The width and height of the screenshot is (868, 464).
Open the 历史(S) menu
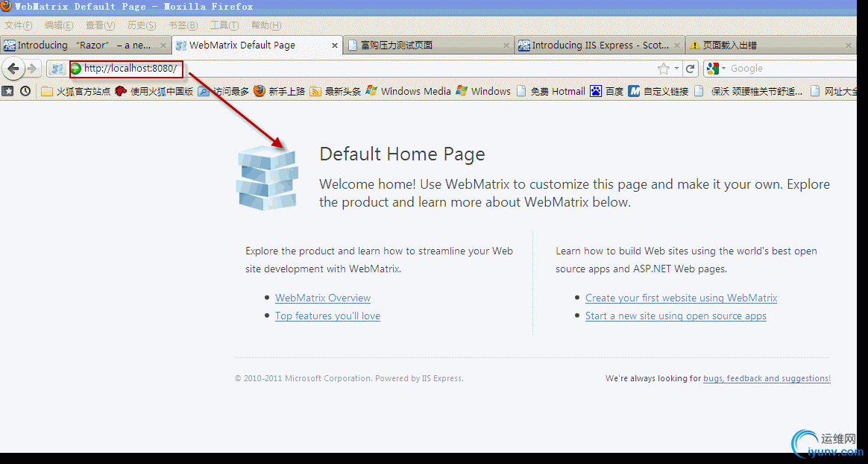coord(142,25)
